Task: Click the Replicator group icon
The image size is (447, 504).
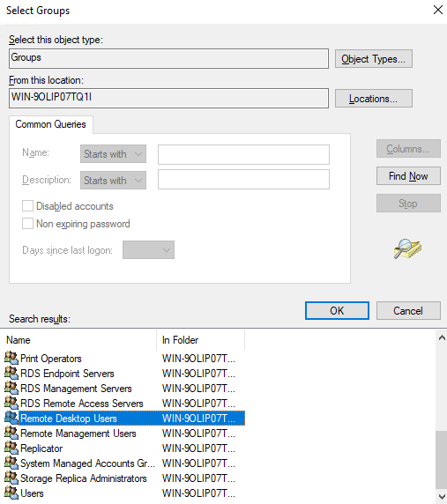Action: [x=11, y=448]
